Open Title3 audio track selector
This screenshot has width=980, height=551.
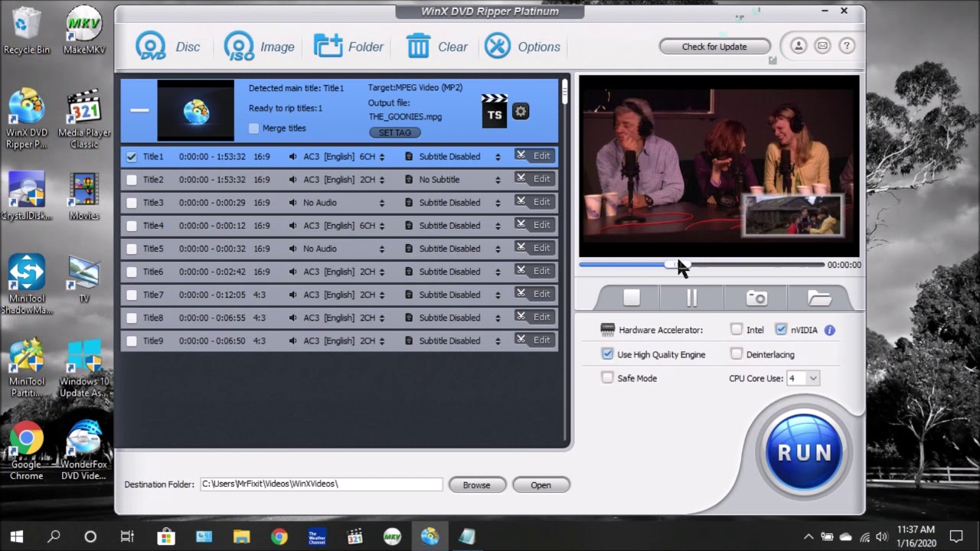pyautogui.click(x=382, y=203)
